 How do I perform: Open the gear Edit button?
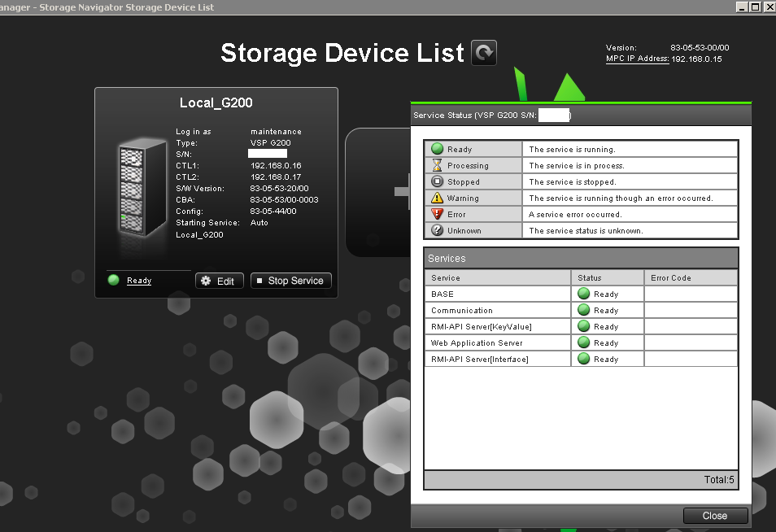[x=220, y=281]
